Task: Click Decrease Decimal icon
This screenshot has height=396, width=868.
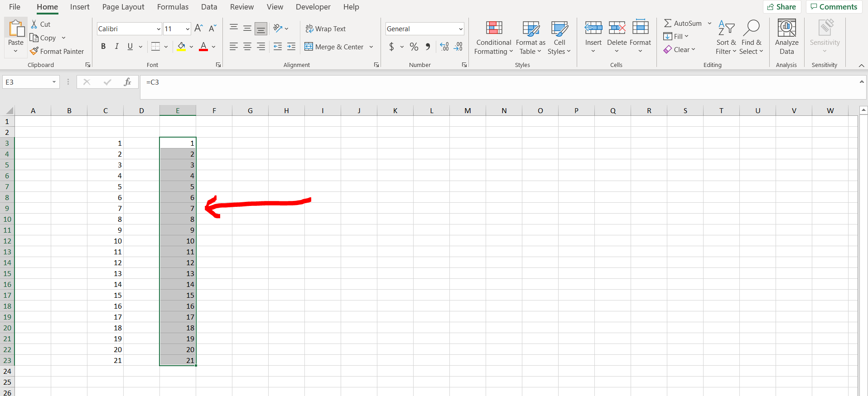Action: point(458,47)
